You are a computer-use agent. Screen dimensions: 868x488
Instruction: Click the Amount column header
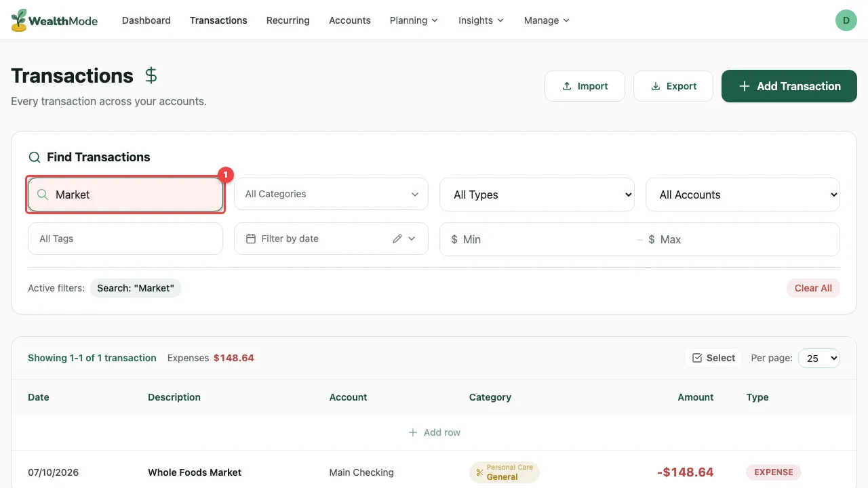click(x=696, y=397)
